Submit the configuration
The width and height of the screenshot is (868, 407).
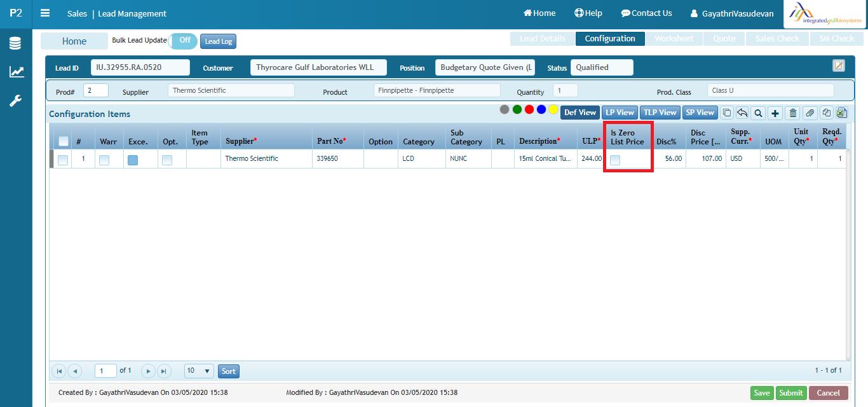[791, 393]
